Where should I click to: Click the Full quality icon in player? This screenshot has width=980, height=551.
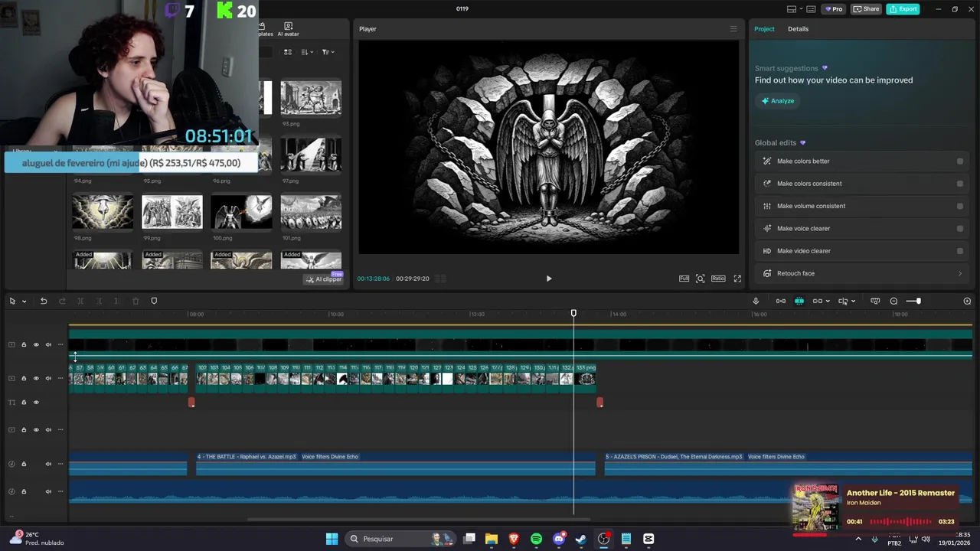684,279
